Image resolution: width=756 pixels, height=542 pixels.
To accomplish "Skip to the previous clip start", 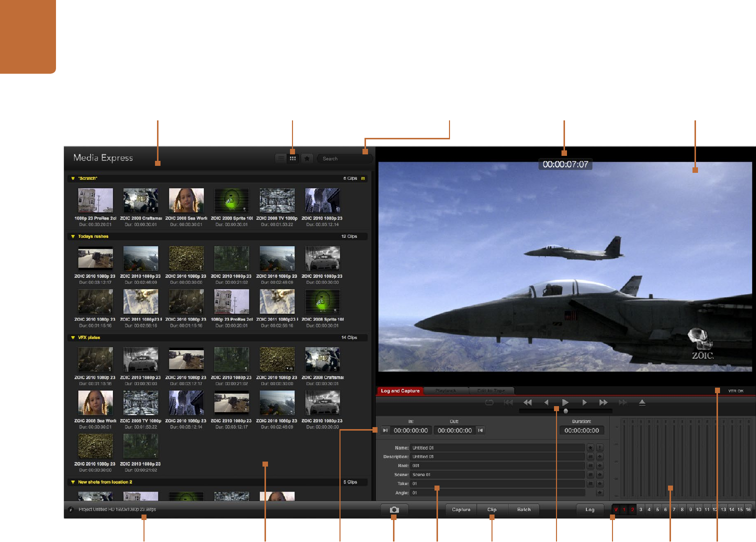I will click(508, 403).
